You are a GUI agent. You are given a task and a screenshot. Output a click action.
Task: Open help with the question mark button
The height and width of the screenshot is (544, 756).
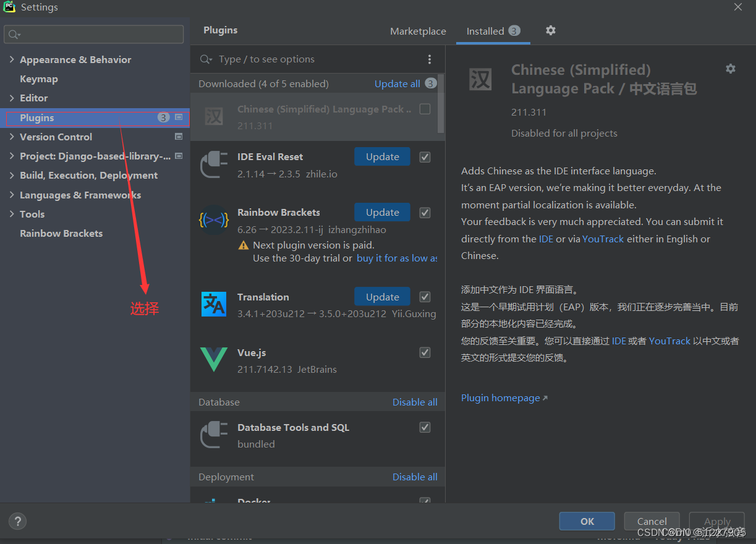tap(17, 521)
